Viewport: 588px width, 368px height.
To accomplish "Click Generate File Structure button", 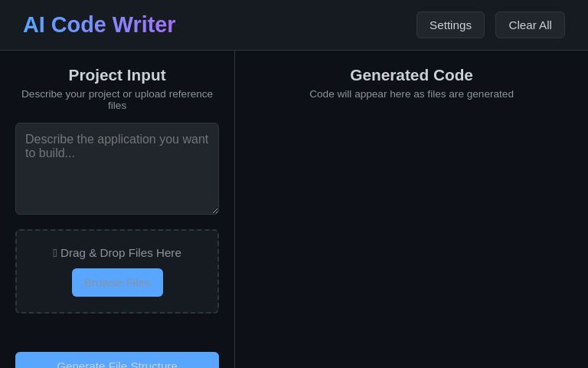I will coord(117,362).
